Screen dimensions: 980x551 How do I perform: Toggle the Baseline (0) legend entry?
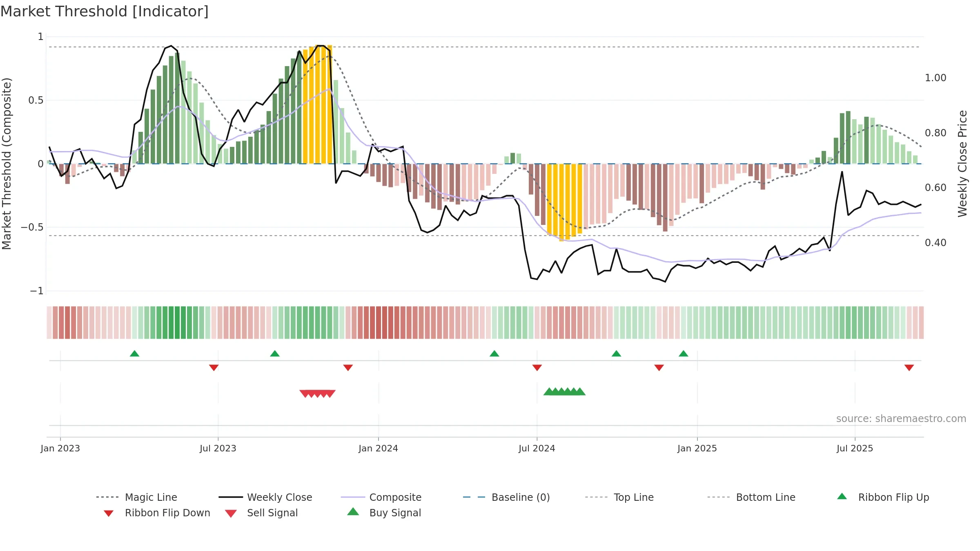507,497
